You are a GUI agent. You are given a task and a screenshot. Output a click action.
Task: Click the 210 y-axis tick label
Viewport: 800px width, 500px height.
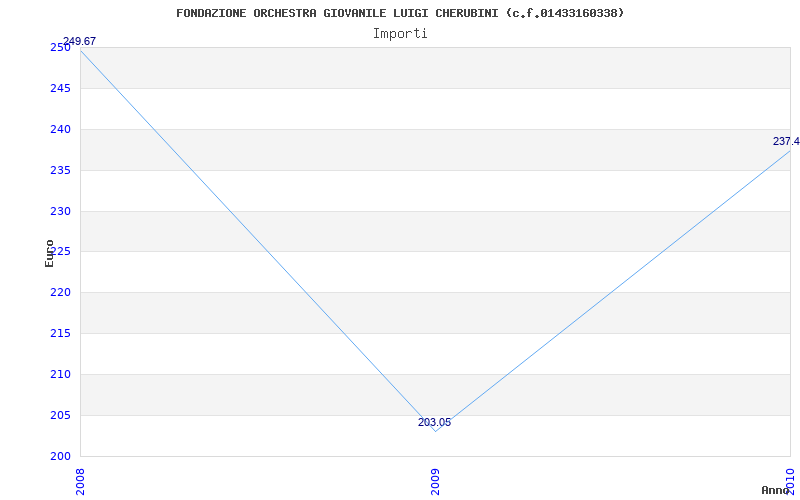click(60, 374)
